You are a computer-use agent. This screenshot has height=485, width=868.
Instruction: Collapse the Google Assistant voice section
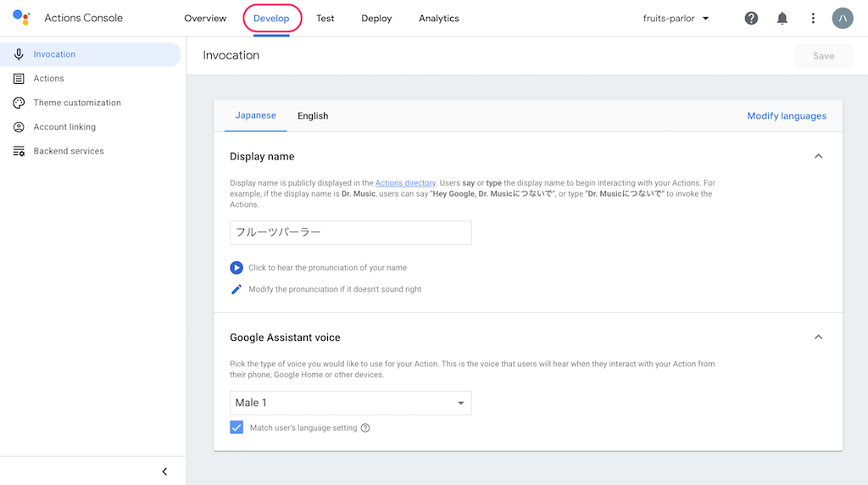[x=818, y=337]
